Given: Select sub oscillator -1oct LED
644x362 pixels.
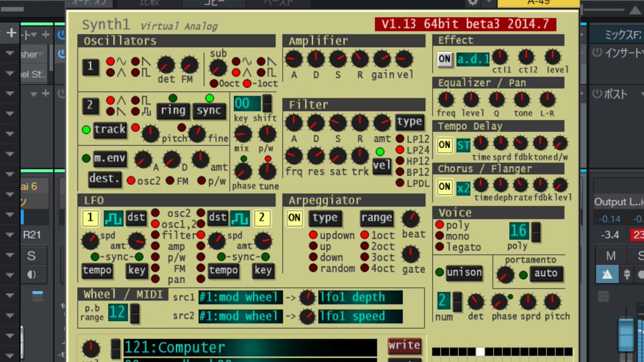Looking at the screenshot, I should click(x=247, y=84).
